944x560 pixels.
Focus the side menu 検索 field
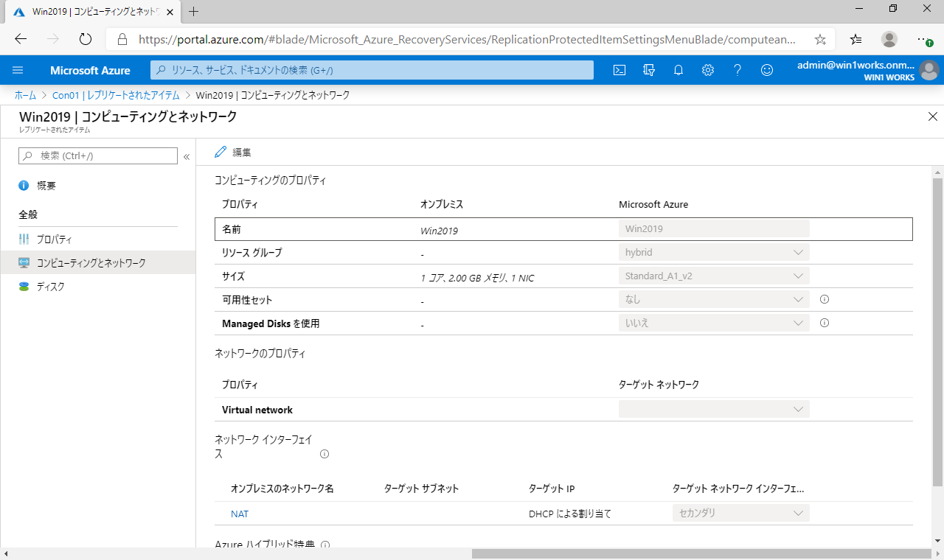[x=98, y=156]
